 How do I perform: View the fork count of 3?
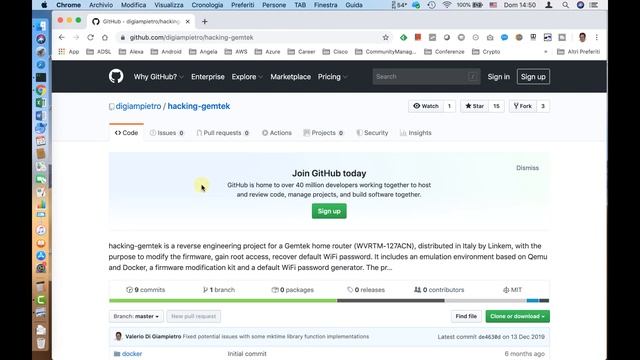(543, 106)
